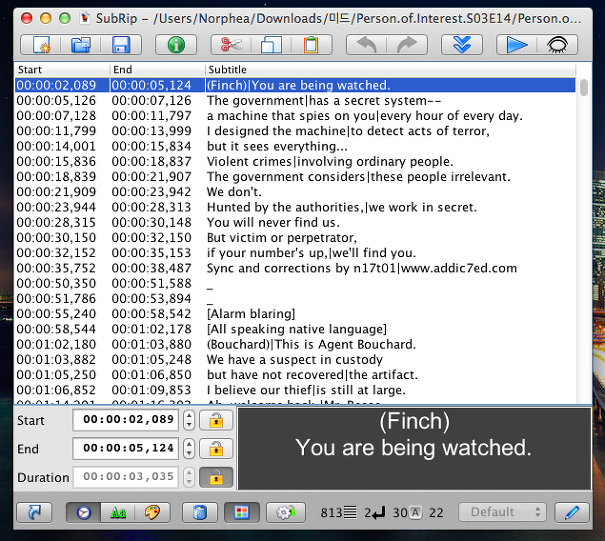605x541 pixels.
Task: Toggle the colored grid panel button
Action: point(242,512)
